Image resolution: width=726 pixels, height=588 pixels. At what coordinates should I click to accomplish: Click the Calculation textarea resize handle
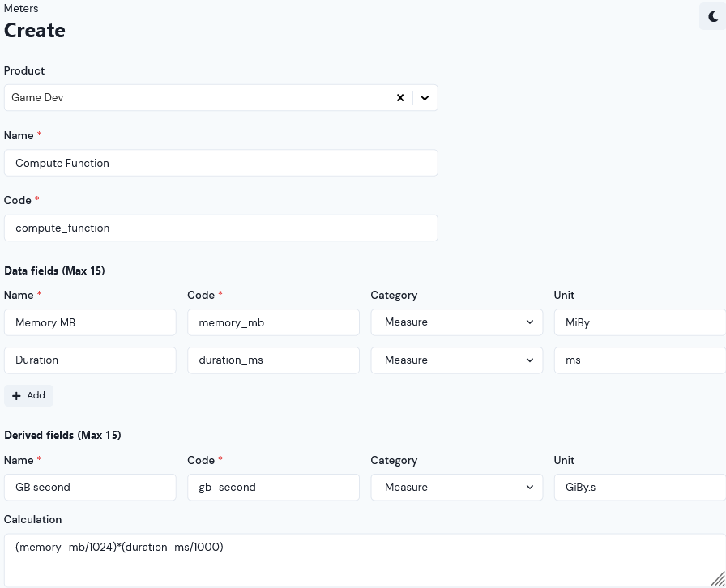click(x=718, y=579)
